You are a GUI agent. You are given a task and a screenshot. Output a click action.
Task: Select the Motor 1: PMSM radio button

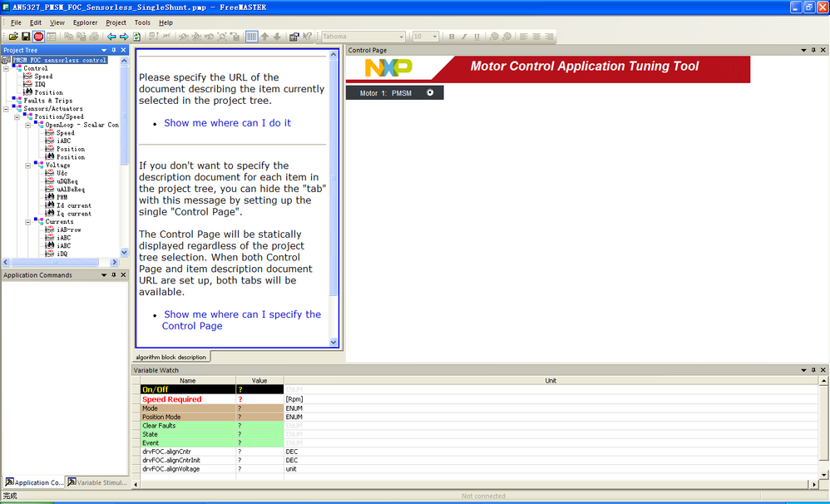(x=430, y=92)
